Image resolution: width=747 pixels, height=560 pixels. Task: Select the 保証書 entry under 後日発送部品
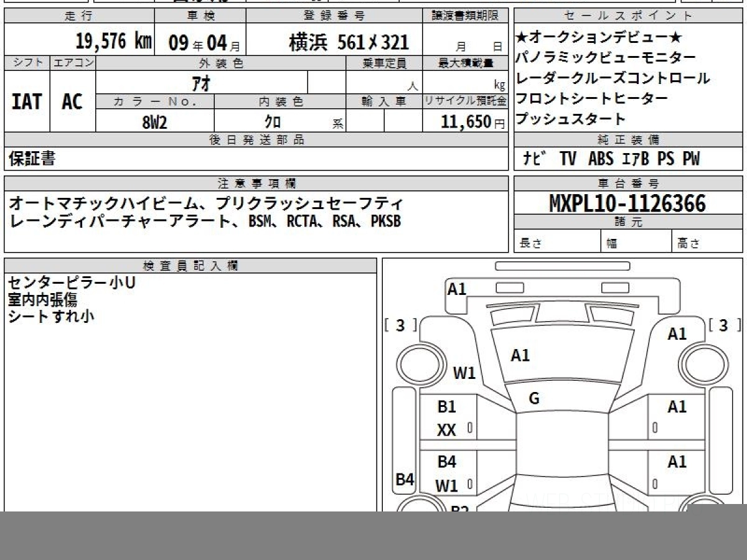(x=32, y=159)
